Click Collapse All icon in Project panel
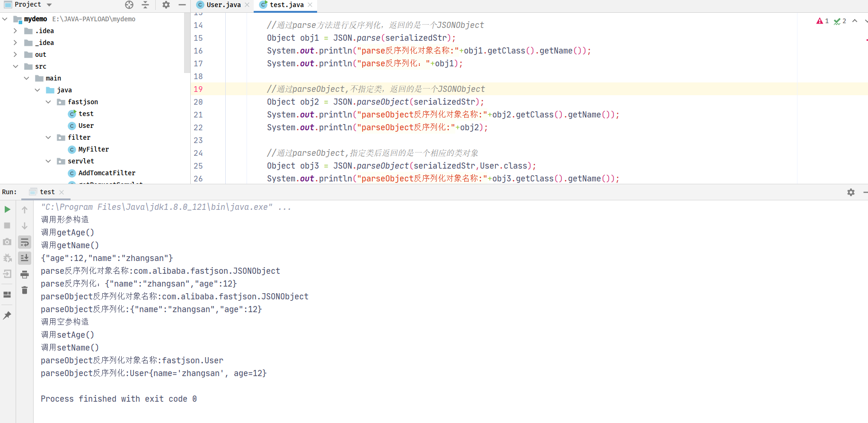This screenshot has width=868, height=423. click(145, 5)
